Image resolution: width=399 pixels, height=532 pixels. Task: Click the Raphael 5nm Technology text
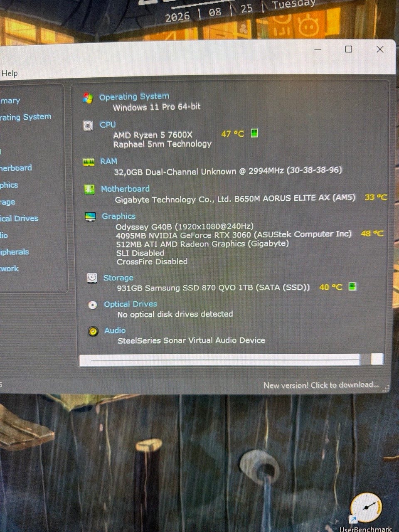pos(163,144)
